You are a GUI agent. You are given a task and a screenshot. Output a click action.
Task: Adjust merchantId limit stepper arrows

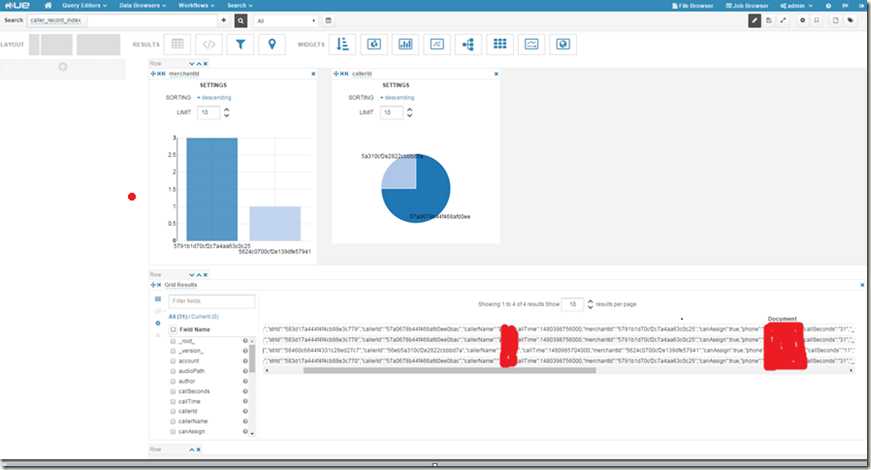point(226,112)
